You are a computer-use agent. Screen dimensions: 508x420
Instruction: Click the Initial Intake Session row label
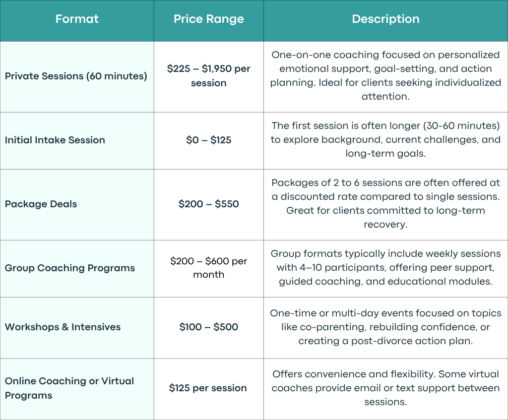point(55,140)
